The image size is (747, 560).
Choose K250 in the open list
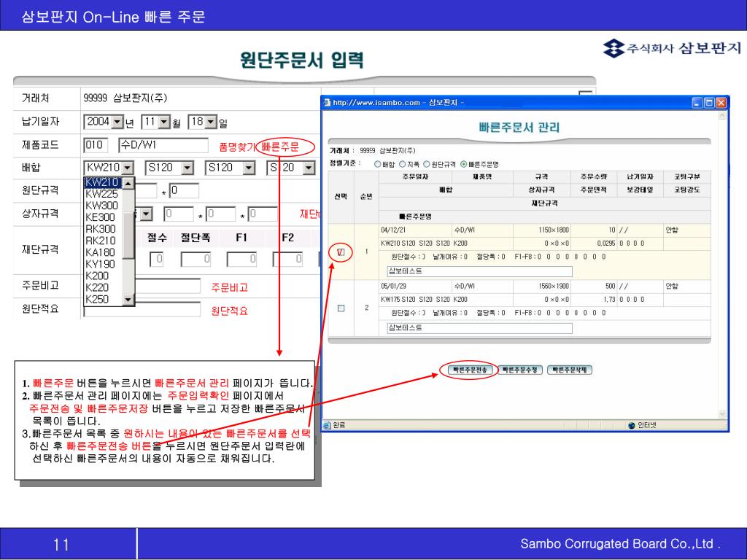[103, 300]
